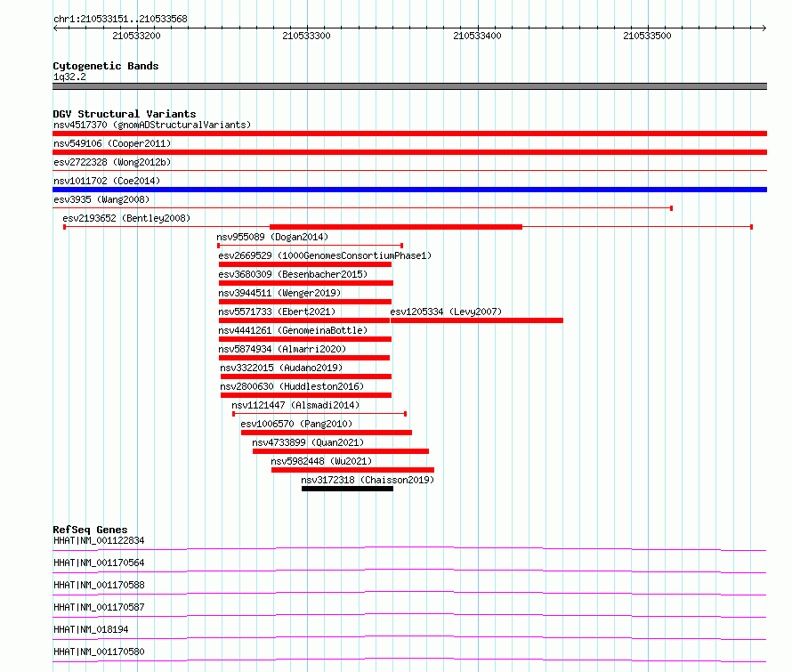
Task: Click the Cytogenetic Bands track title
Action: click(106, 66)
